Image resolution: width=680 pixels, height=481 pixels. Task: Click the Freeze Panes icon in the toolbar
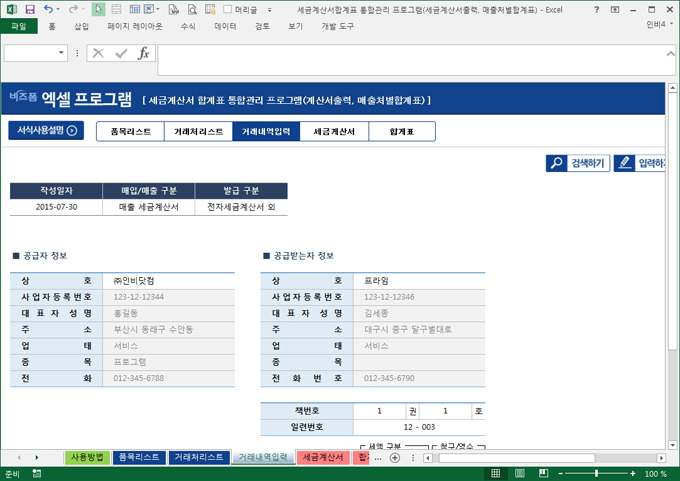click(x=116, y=9)
